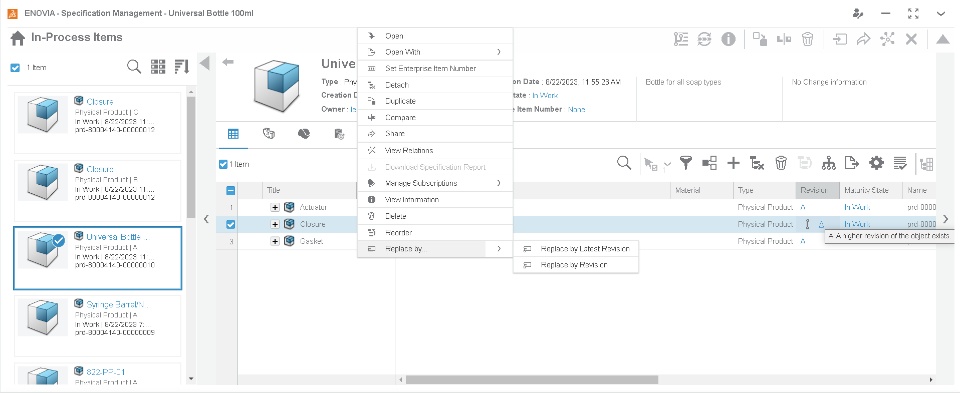Click the compare icon in top toolbar

coord(784,39)
